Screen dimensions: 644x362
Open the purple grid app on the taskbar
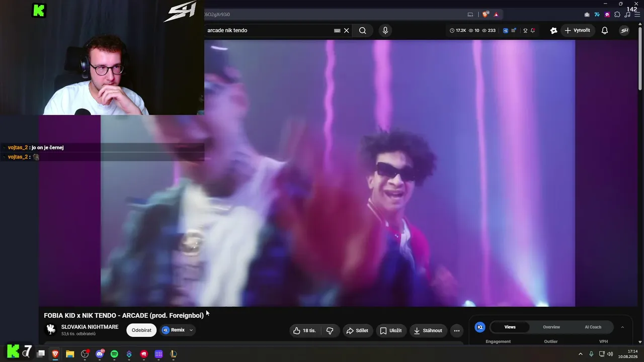[158, 354]
